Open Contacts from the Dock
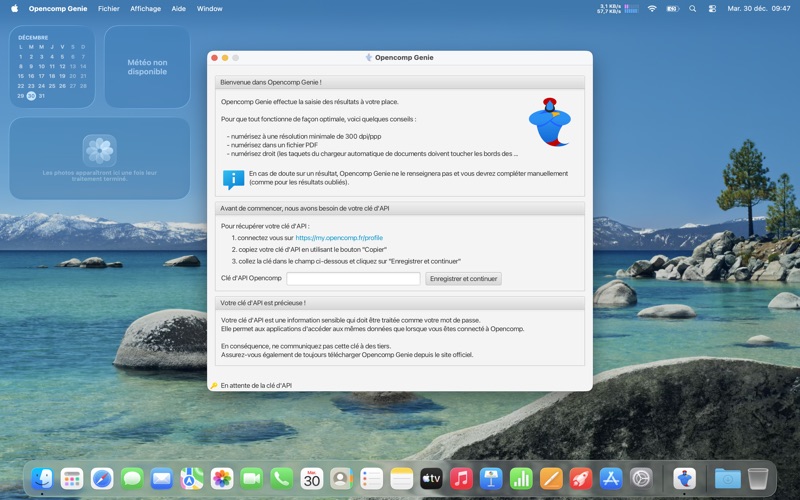Screen dimensions: 800x500 coord(341,479)
